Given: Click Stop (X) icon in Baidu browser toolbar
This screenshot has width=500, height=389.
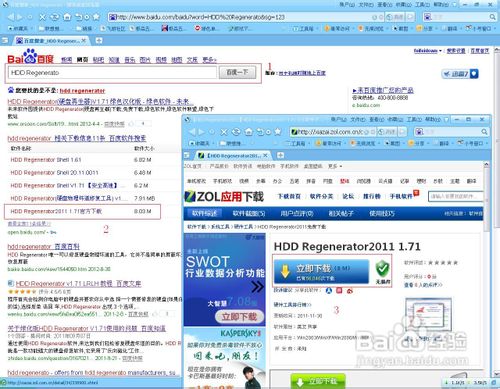Looking at the screenshot, I should [x=42, y=17].
